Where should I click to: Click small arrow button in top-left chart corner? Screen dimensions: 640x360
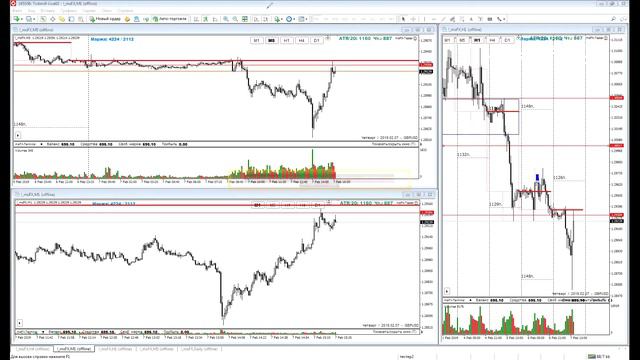pos(18,135)
